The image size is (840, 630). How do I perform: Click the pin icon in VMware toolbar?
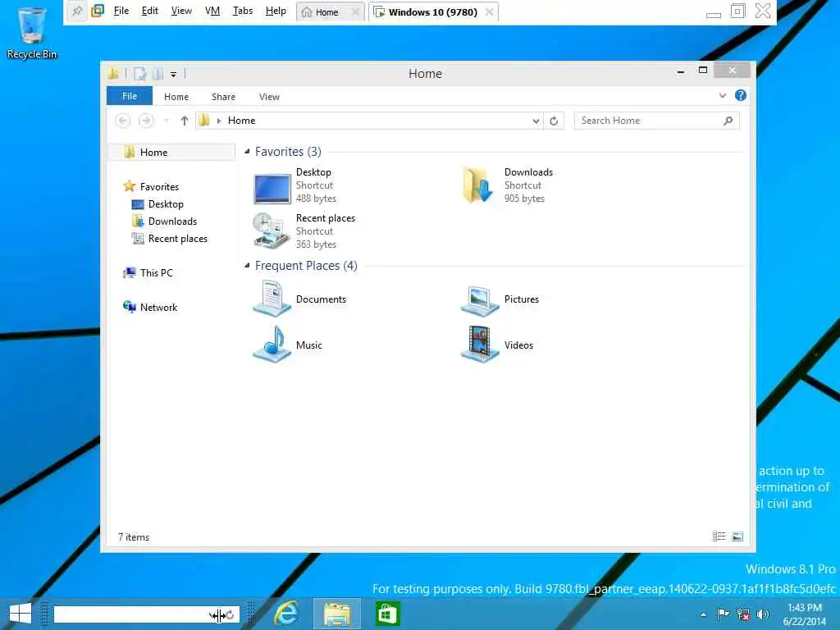tap(77, 11)
